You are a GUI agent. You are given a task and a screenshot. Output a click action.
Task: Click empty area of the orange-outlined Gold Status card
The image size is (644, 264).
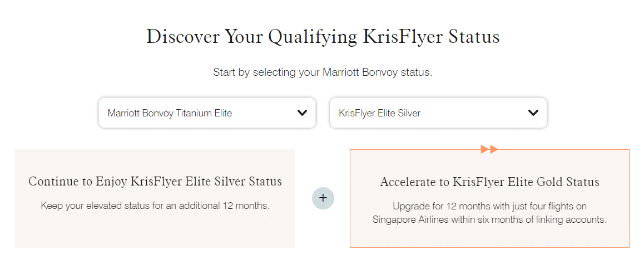(489, 237)
